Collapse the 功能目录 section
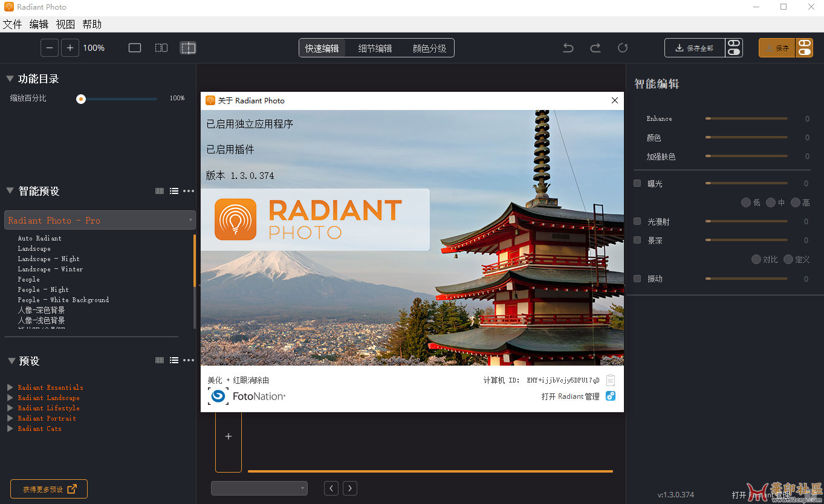This screenshot has width=824, height=504. click(x=10, y=79)
